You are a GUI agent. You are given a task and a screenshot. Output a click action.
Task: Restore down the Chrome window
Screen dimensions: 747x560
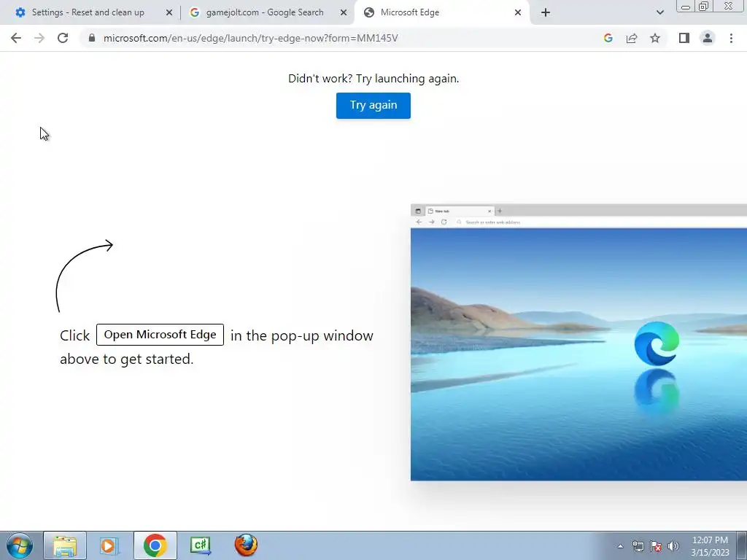[x=704, y=6]
